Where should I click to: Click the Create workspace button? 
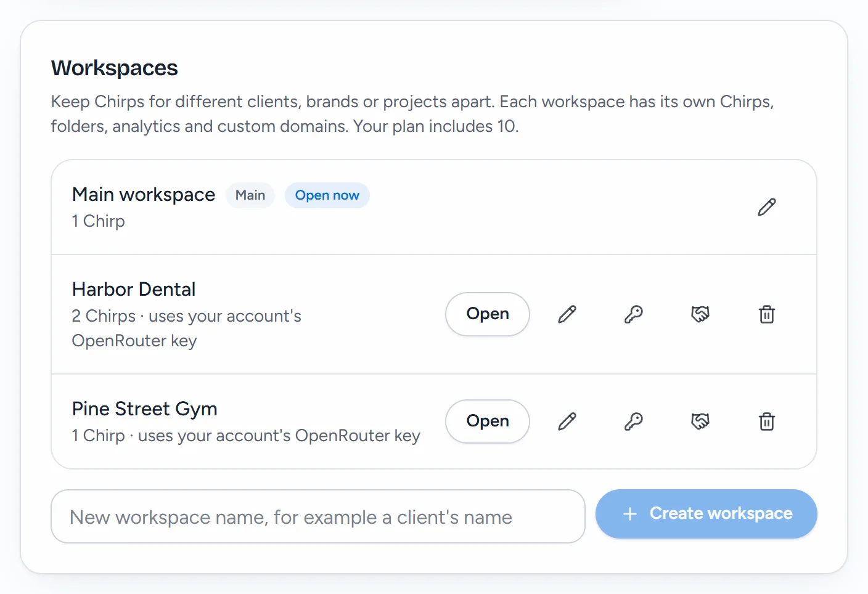pos(706,514)
